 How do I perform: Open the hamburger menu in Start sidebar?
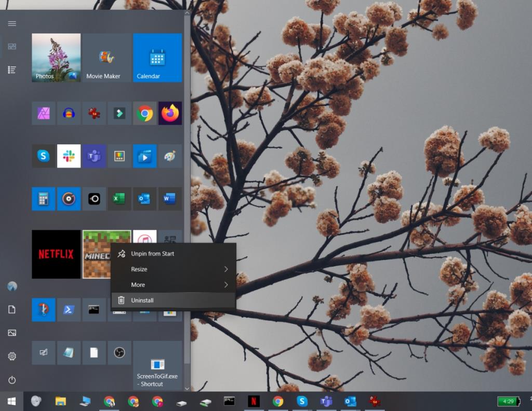pyautogui.click(x=11, y=23)
